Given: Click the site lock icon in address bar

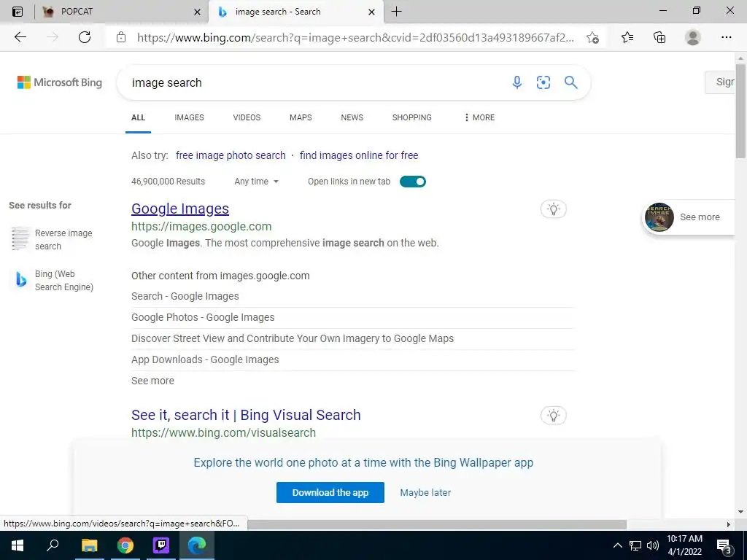Looking at the screenshot, I should click(x=121, y=37).
